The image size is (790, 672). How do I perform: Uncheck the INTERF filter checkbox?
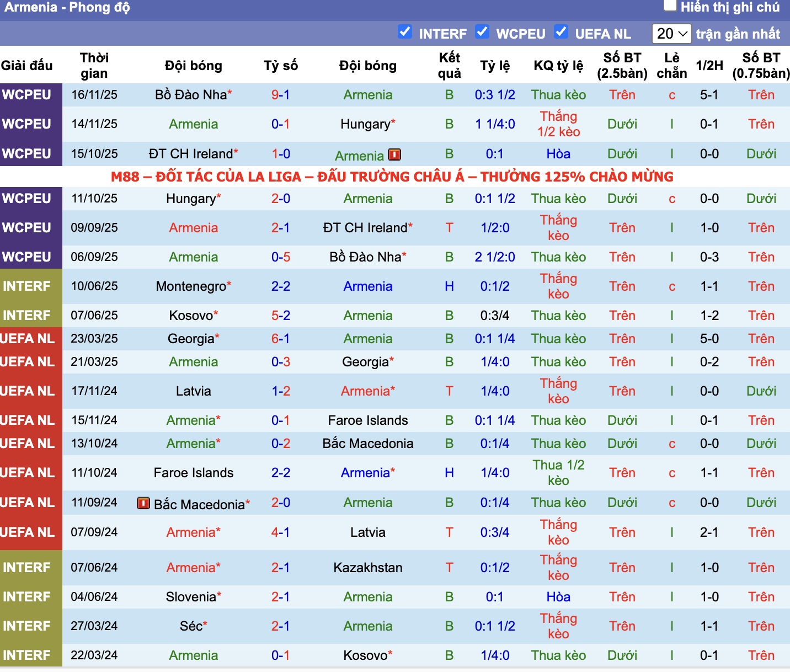click(405, 32)
